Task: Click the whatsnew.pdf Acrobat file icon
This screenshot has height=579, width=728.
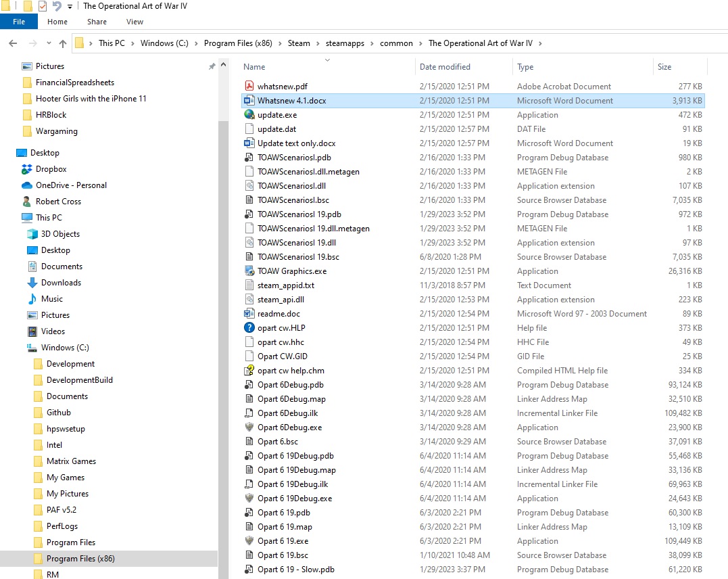Action: (x=249, y=86)
